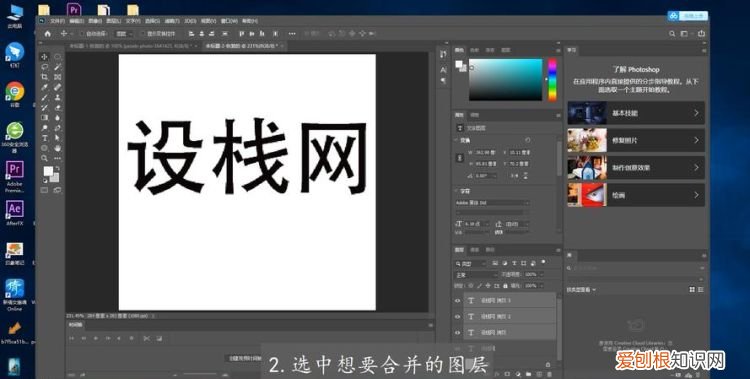Viewport: 750px width, 379px height.
Task: Select the Horizontal Type tool
Action: [44, 138]
